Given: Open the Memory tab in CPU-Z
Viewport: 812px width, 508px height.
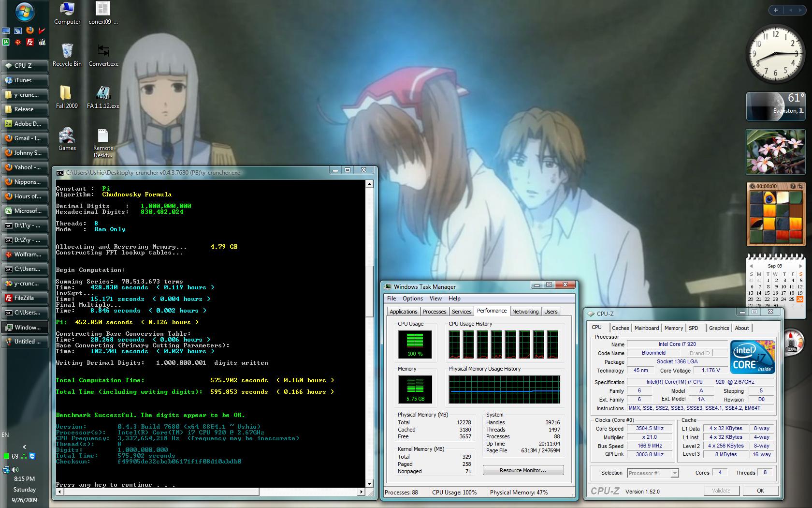Looking at the screenshot, I should [x=673, y=328].
